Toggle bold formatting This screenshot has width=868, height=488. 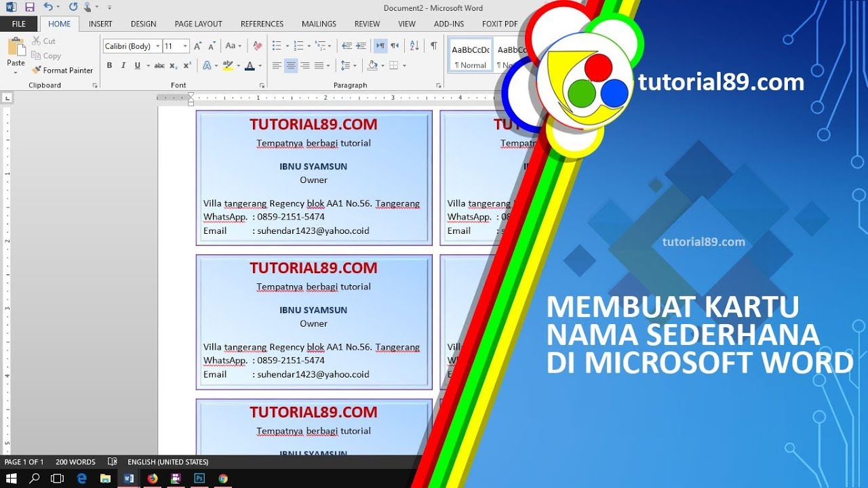coord(109,66)
